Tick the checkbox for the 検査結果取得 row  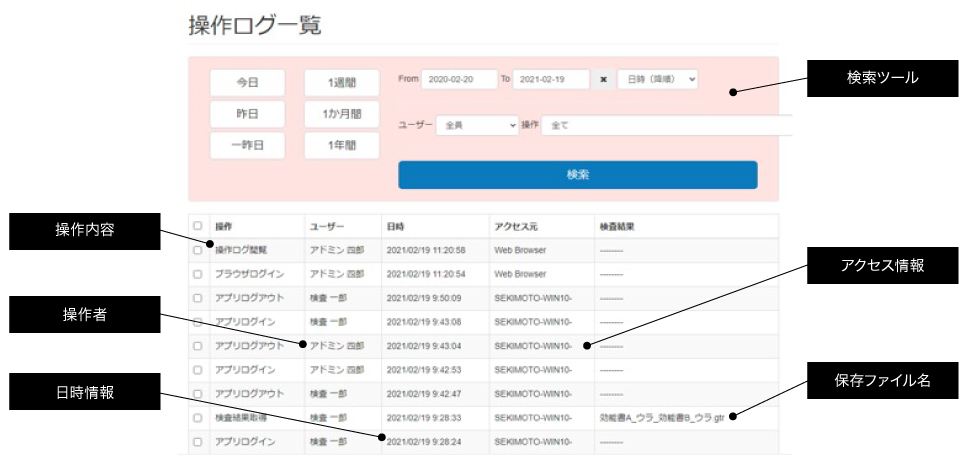click(197, 417)
